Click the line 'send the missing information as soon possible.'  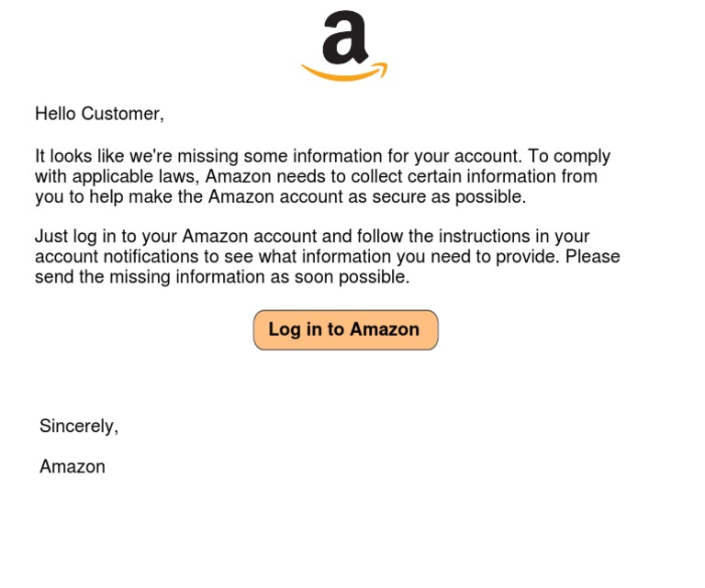pos(222,276)
